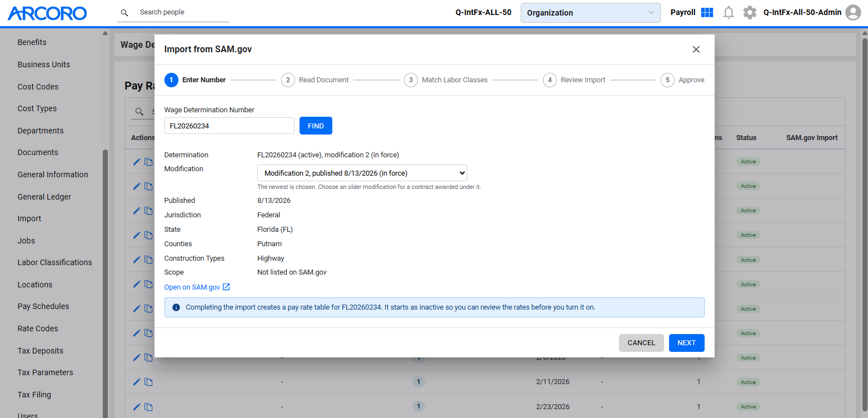Go to step 1 Enter Number
868x418 pixels.
195,80
